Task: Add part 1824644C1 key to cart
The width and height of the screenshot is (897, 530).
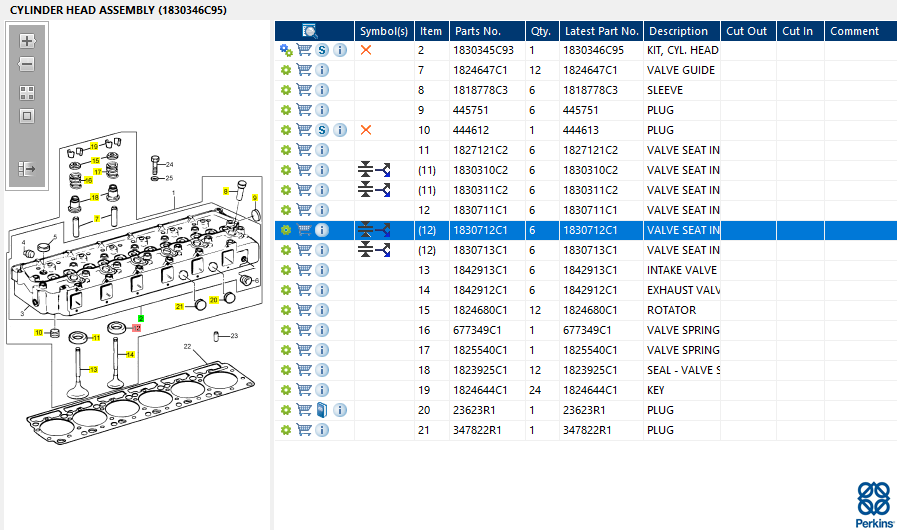Action: click(x=304, y=390)
